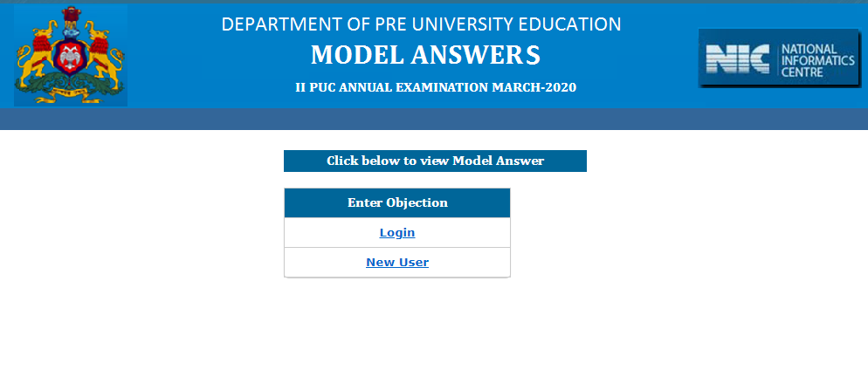This screenshot has width=868, height=377.
Task: Click the Enter Objection table header
Action: [x=397, y=202]
